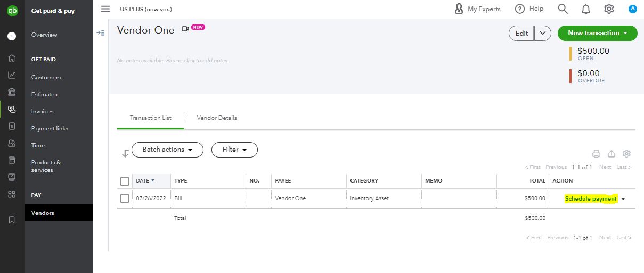Click the Bill type cell
Screen dimensions: 644x273
click(178, 198)
